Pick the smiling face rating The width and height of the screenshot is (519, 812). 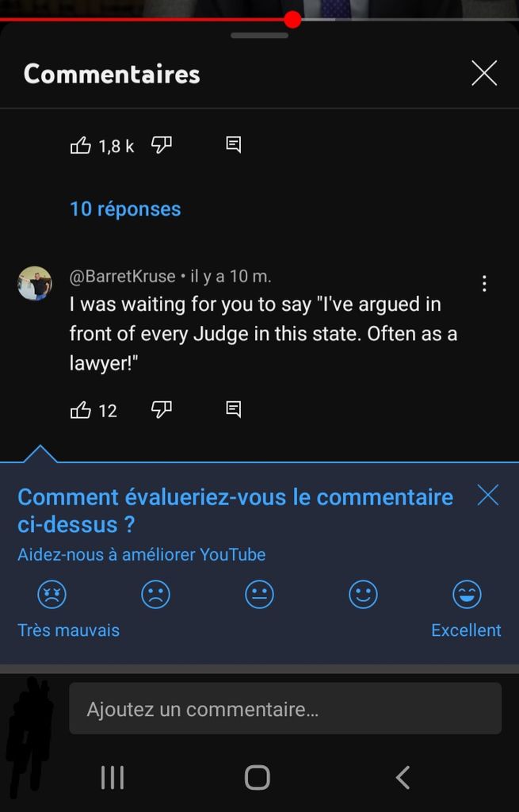click(x=364, y=595)
